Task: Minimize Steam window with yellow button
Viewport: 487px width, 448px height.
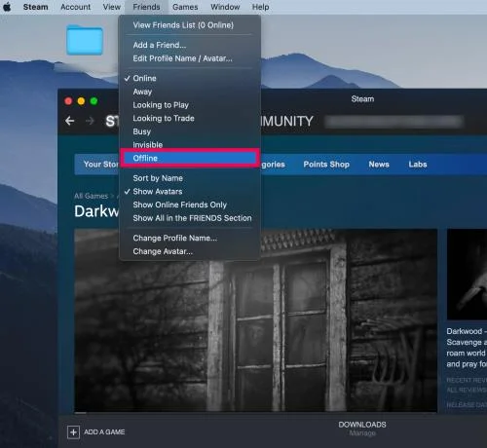Action: [81, 101]
